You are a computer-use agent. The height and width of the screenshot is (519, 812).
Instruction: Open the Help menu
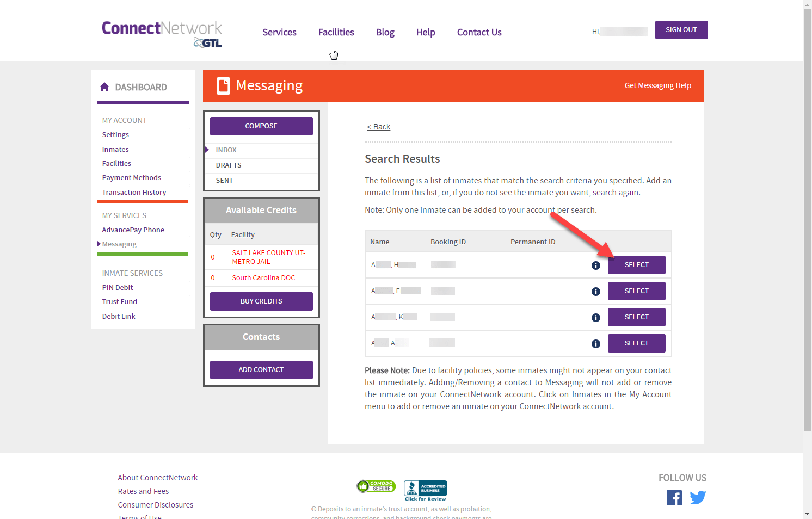426,32
